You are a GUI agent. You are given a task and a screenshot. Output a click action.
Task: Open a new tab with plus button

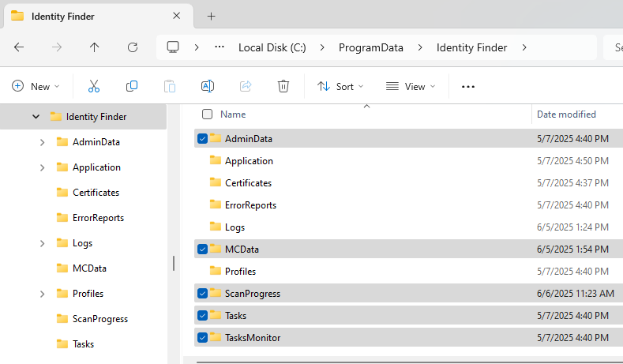tap(211, 16)
